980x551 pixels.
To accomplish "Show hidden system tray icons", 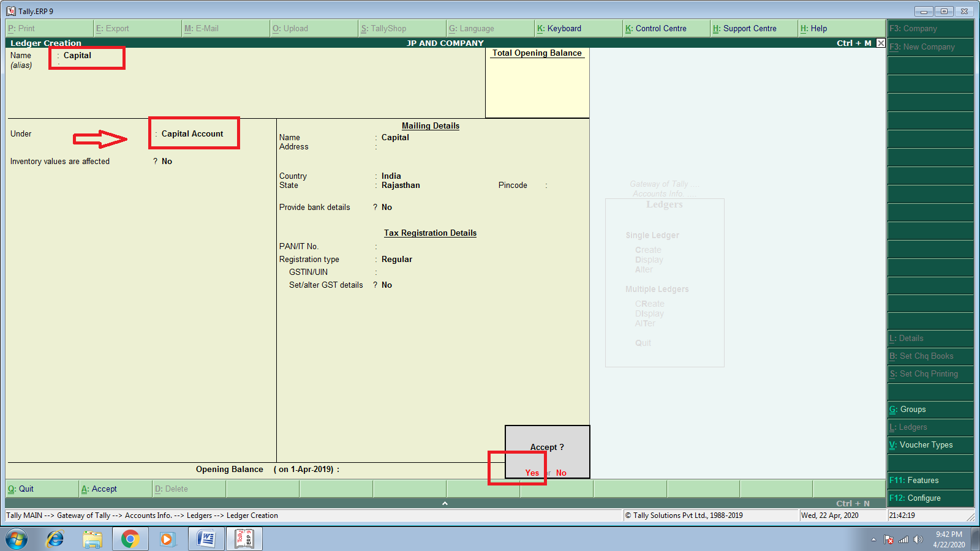I will (873, 539).
